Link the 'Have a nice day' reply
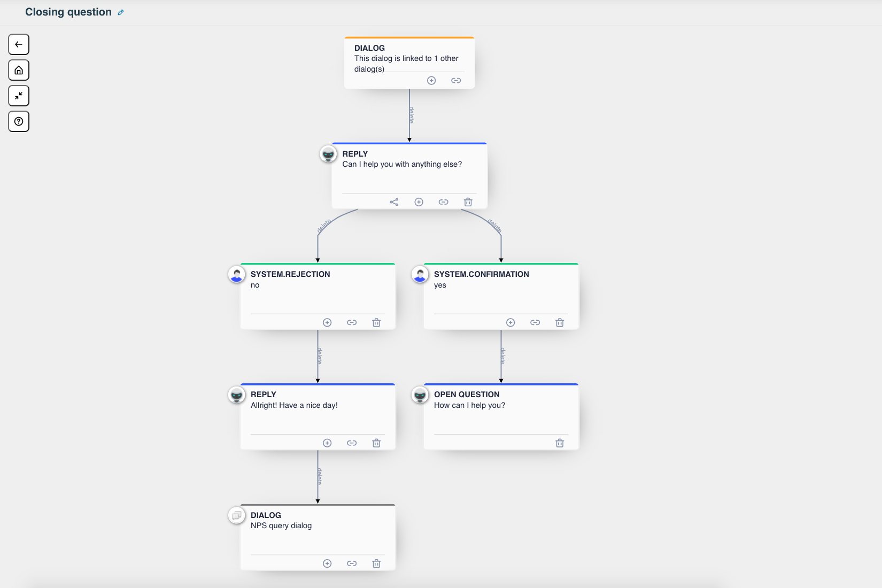The height and width of the screenshot is (588, 882). (x=352, y=443)
